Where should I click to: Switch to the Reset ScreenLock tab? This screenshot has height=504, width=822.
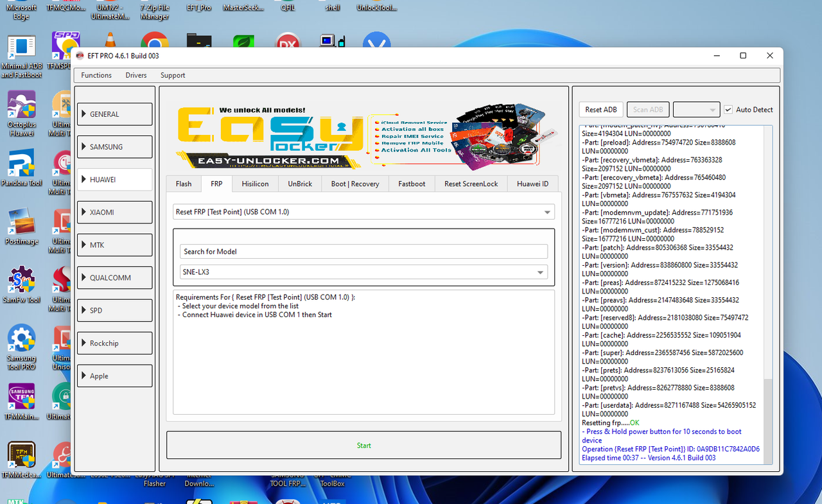pos(471,184)
